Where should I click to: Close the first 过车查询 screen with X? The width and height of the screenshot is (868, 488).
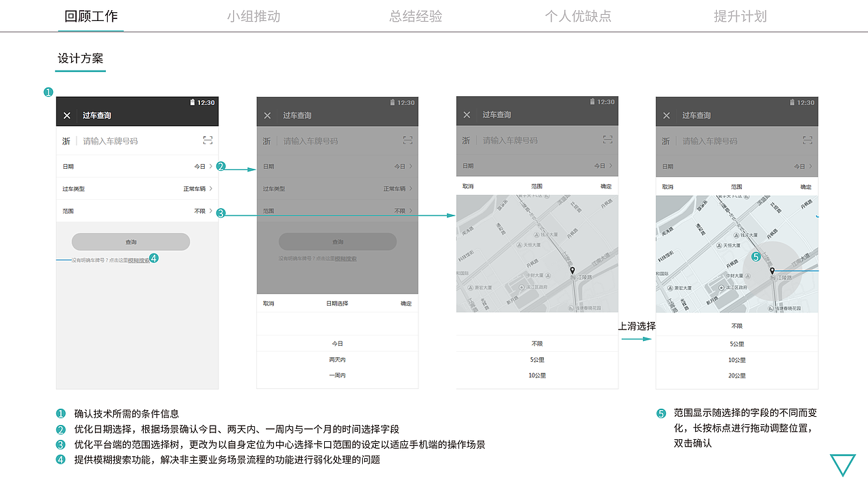click(66, 116)
